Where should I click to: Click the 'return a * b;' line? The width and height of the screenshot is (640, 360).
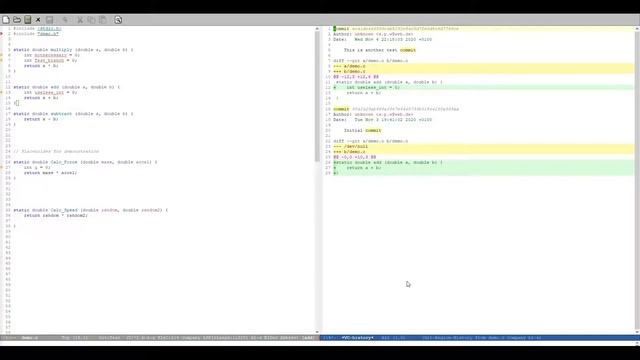[41, 66]
